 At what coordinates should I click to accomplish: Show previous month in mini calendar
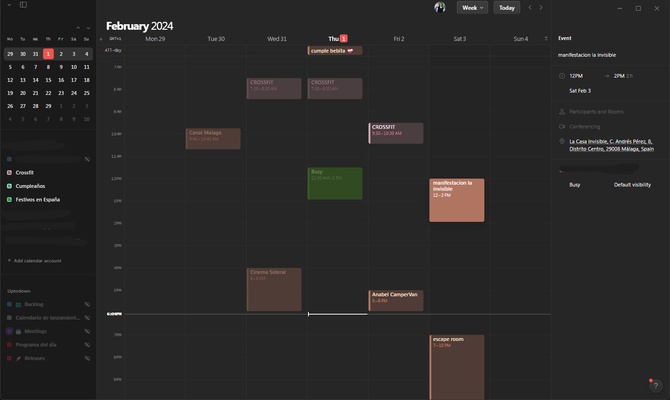click(x=78, y=28)
